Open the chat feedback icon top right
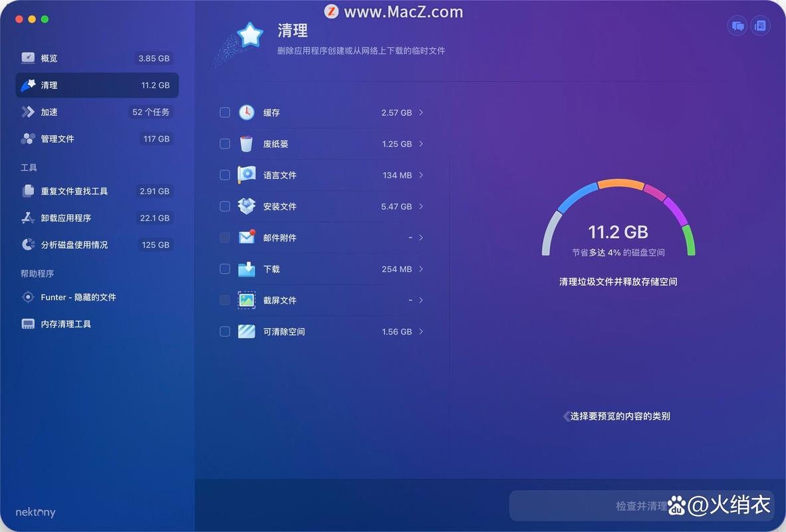The image size is (786, 532). point(737,26)
